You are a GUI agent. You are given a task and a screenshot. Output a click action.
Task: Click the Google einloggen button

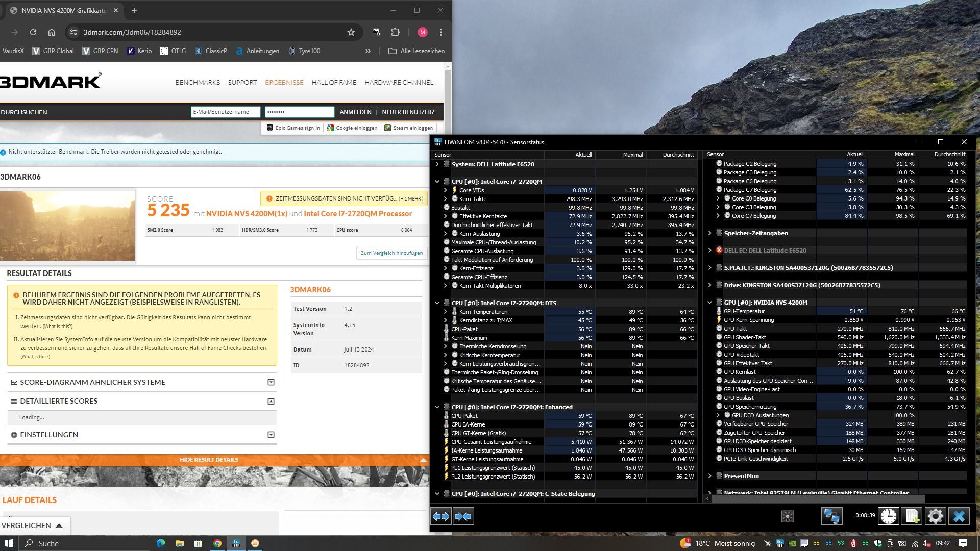[x=352, y=128]
